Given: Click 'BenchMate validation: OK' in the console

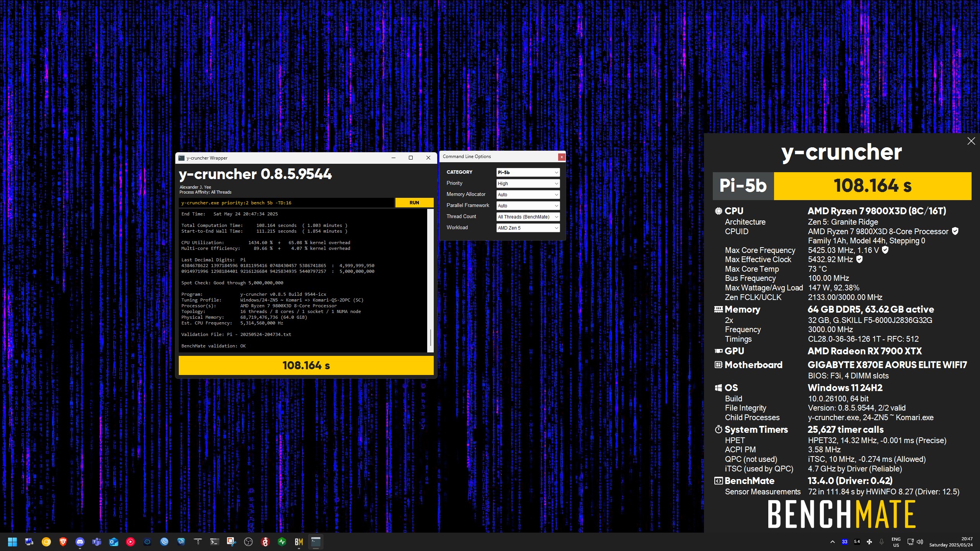Looking at the screenshot, I should point(214,346).
